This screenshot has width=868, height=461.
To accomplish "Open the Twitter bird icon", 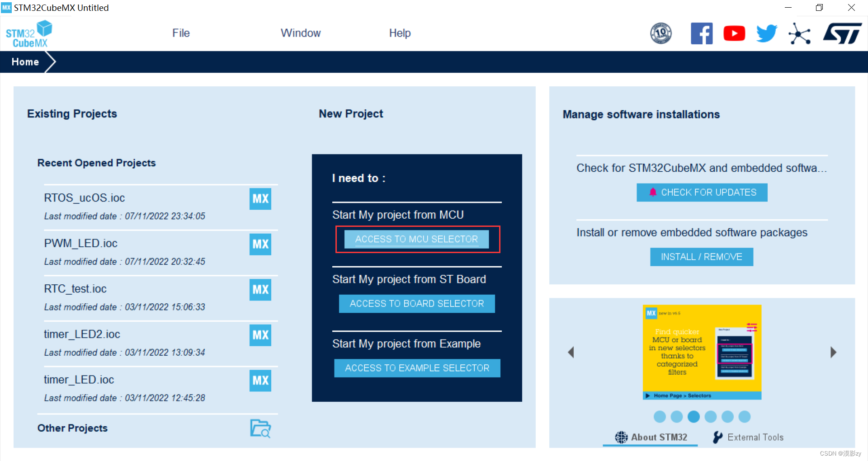I will (x=767, y=33).
